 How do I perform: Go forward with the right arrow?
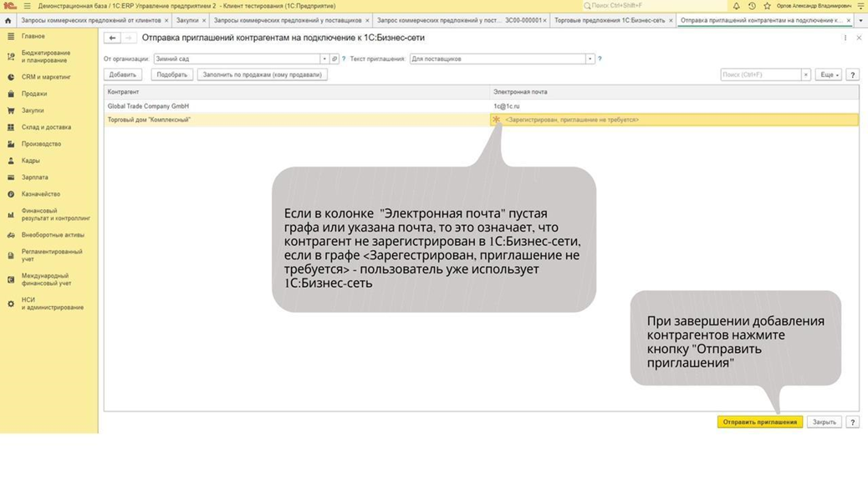(128, 38)
